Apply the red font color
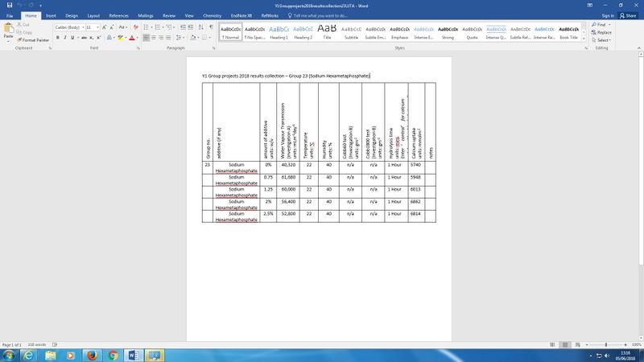This screenshot has width=644, height=362. pos(132,37)
